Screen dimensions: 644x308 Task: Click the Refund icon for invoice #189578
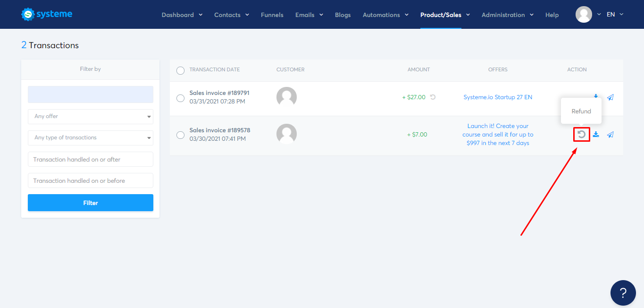coord(581,134)
